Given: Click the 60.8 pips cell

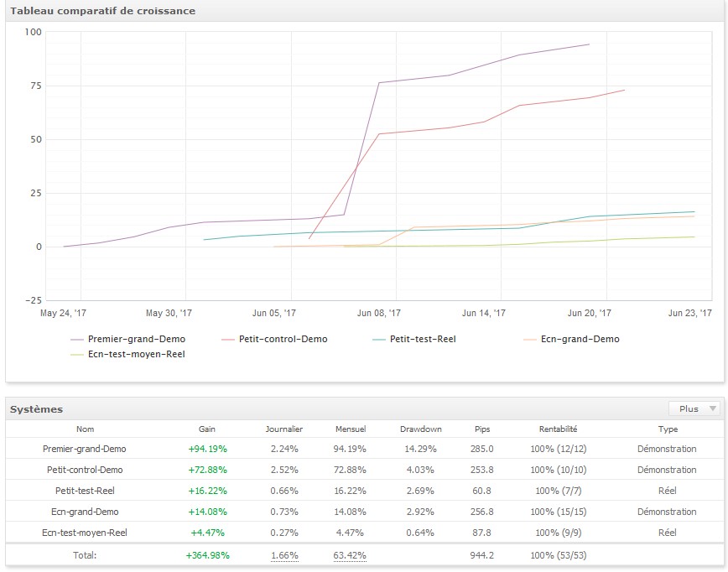Looking at the screenshot, I should pos(482,491).
